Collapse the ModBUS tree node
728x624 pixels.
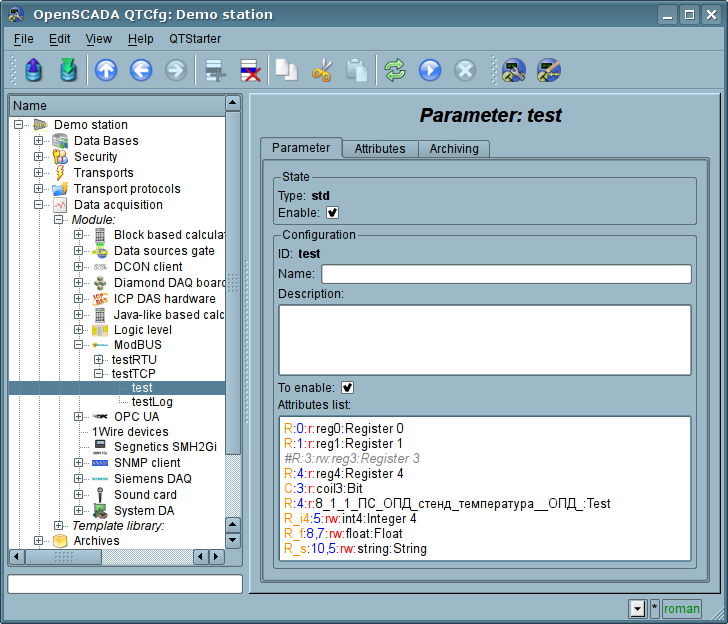(x=79, y=344)
